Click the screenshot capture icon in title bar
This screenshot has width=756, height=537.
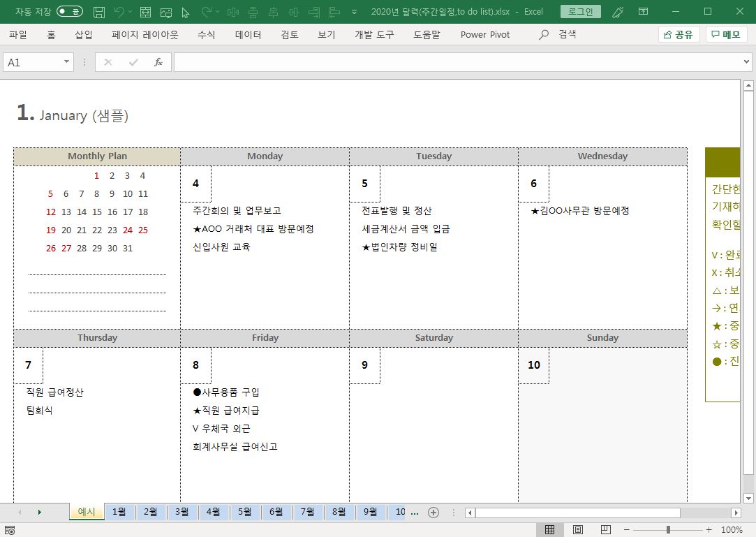pyautogui.click(x=166, y=13)
